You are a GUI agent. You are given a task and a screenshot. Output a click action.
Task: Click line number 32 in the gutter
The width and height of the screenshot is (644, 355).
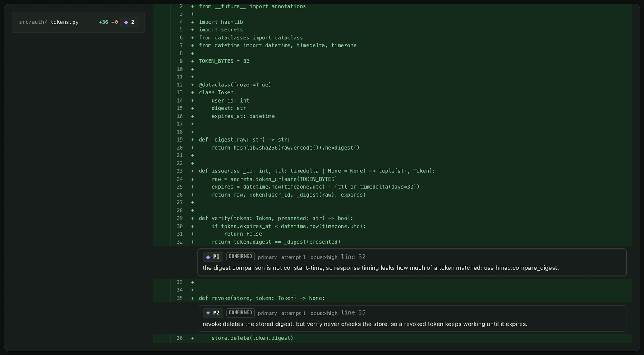tap(180, 242)
